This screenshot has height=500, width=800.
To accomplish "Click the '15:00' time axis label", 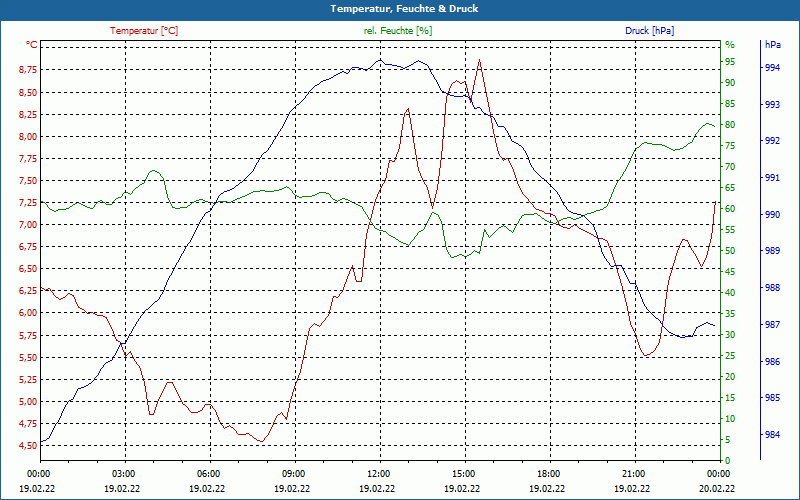I will [x=463, y=473].
